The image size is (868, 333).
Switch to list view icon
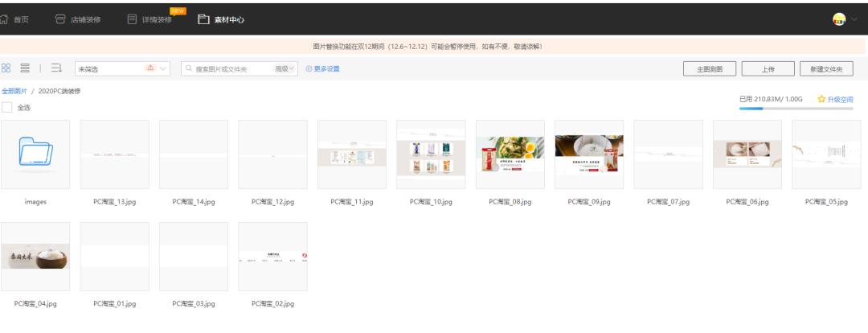tap(25, 68)
